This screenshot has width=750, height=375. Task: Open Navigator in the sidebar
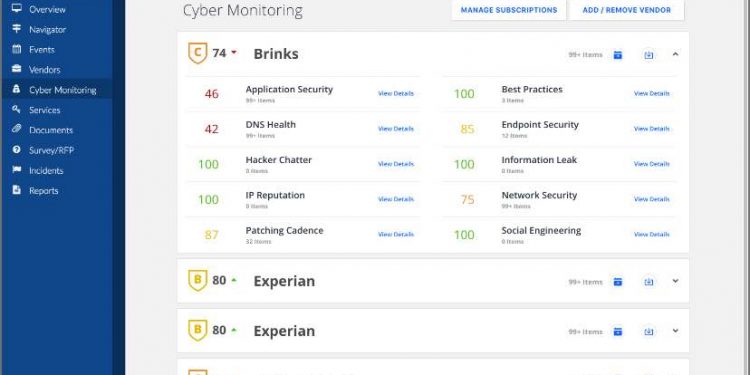(47, 29)
